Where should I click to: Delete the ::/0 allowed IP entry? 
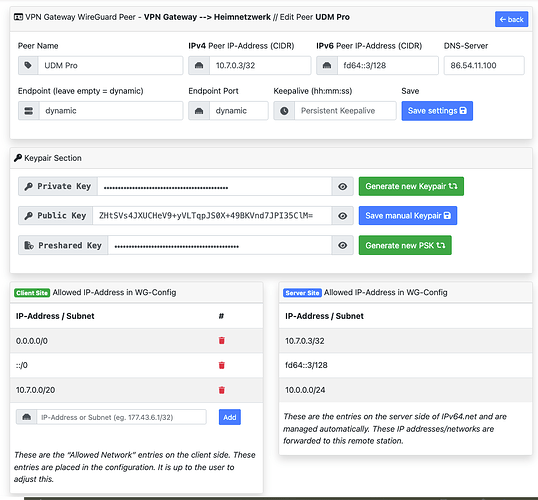click(x=222, y=365)
